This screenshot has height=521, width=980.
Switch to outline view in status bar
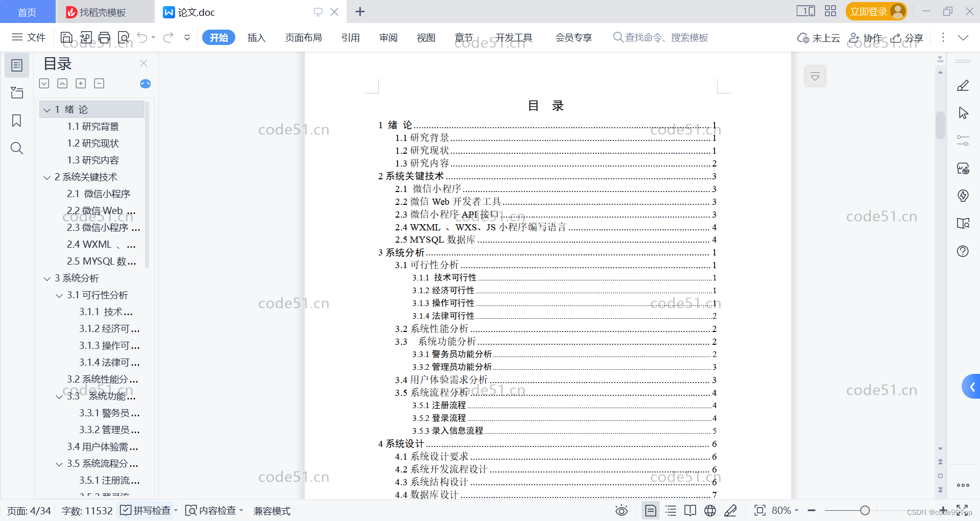click(x=671, y=510)
